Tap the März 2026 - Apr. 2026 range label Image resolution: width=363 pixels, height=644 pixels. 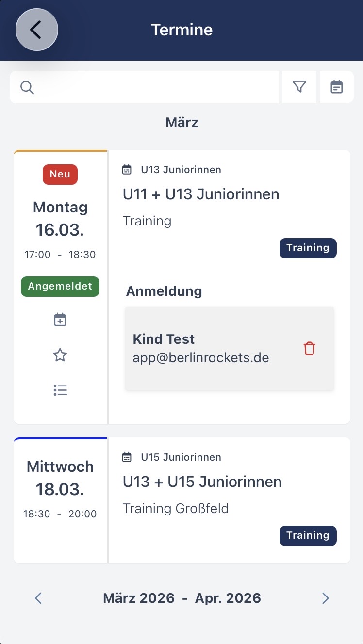point(182,598)
